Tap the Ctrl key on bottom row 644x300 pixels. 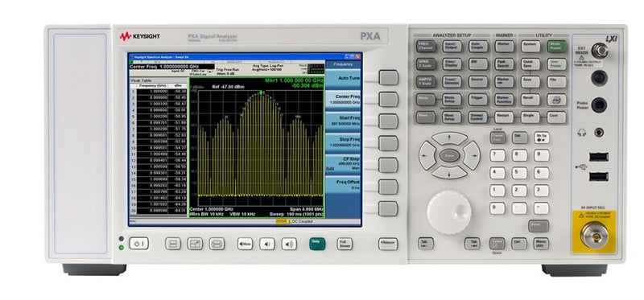(x=519, y=244)
